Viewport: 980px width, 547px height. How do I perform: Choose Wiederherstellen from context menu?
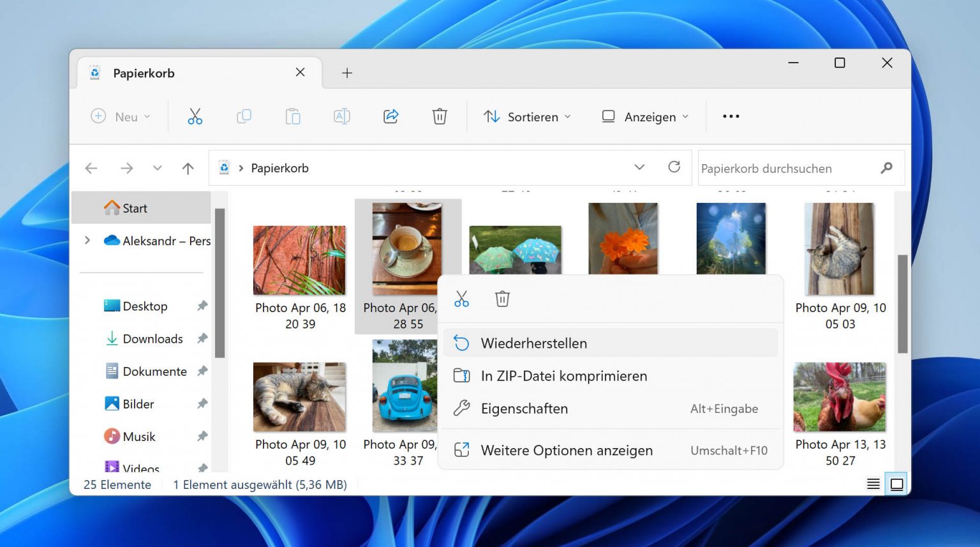coord(533,343)
